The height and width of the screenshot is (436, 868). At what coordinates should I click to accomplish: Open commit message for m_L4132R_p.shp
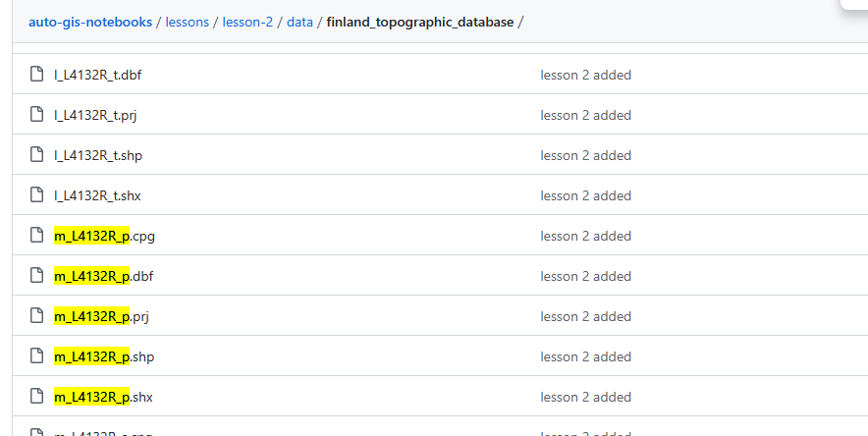[585, 356]
